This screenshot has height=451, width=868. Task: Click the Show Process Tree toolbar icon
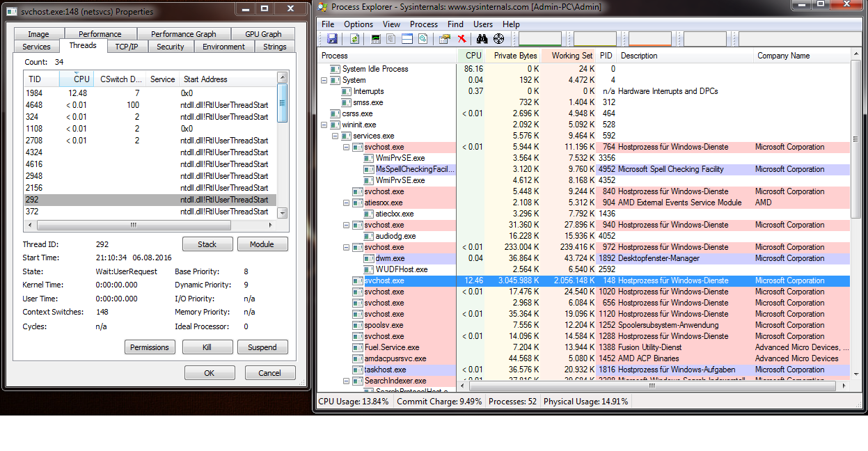tap(392, 39)
